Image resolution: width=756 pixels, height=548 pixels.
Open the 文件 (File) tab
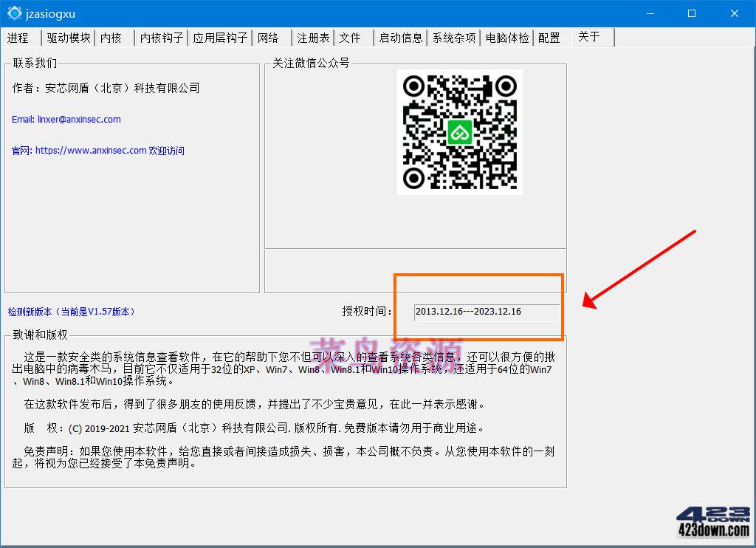coord(352,37)
